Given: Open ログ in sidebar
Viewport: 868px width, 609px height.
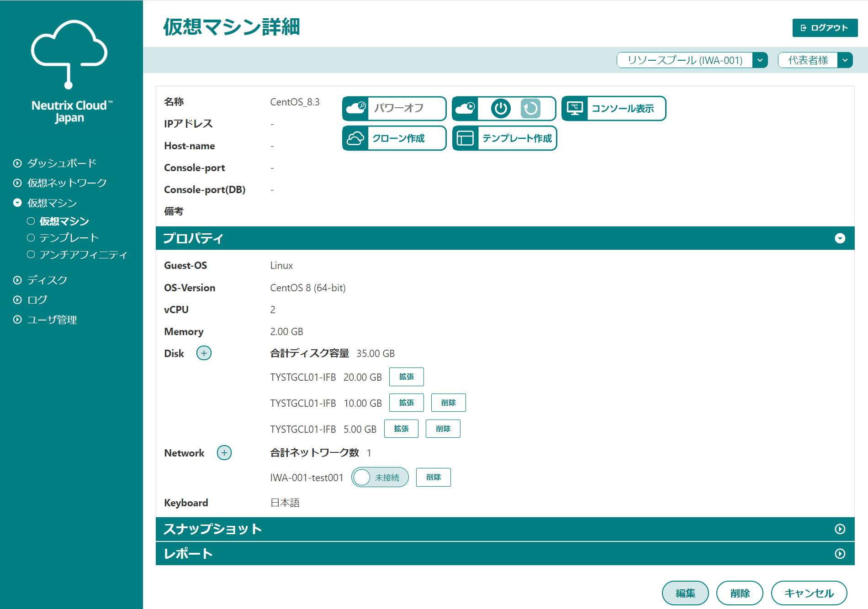Looking at the screenshot, I should [x=37, y=300].
